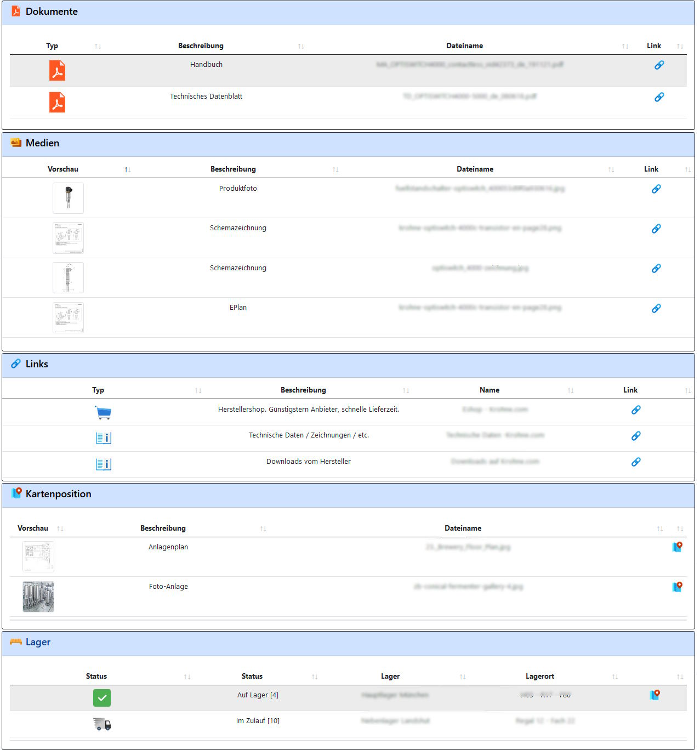Image resolution: width=700 pixels, height=750 pixels.
Task: Click the 'Im Zulauf [10]' status text
Action: point(258,721)
